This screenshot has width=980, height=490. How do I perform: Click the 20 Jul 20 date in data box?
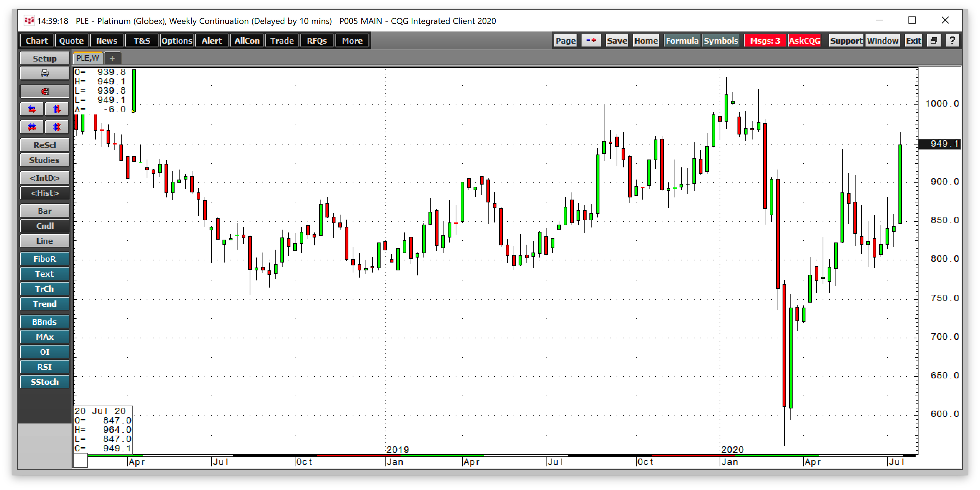click(100, 411)
